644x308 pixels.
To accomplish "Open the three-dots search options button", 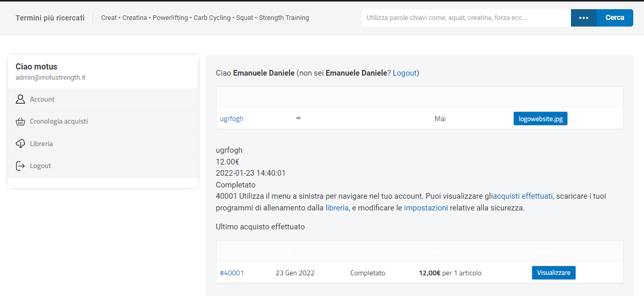I will point(584,18).
